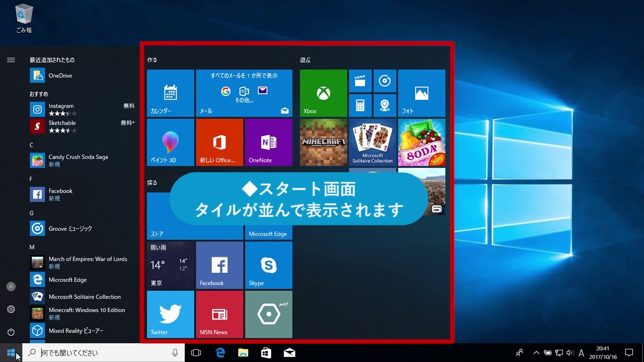Toggle the IME input mode A indicator

tap(582, 353)
